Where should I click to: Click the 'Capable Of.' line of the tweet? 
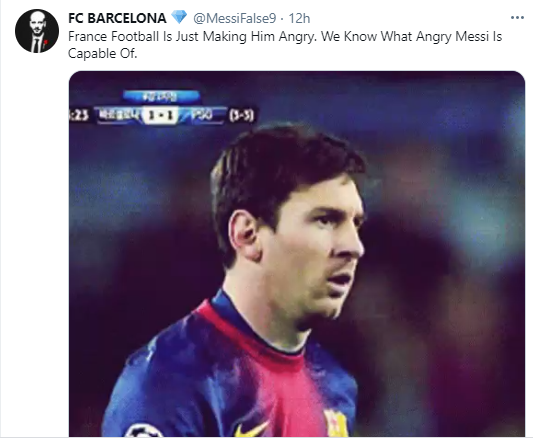coord(103,53)
